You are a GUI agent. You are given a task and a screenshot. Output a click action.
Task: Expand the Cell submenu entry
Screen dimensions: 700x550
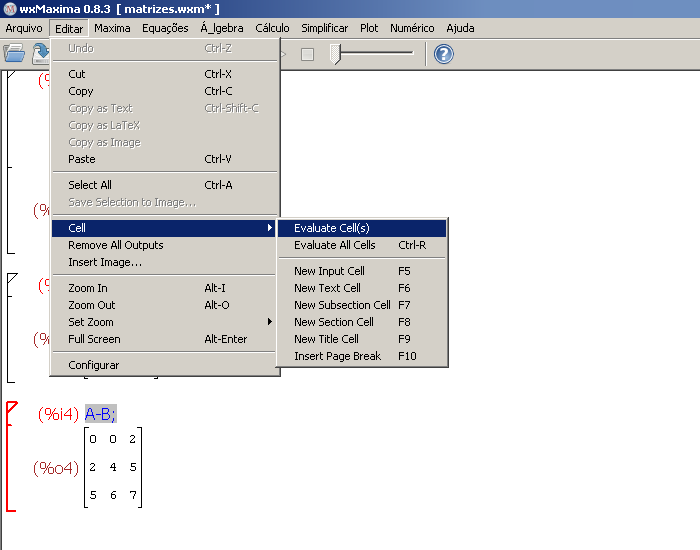tap(164, 228)
